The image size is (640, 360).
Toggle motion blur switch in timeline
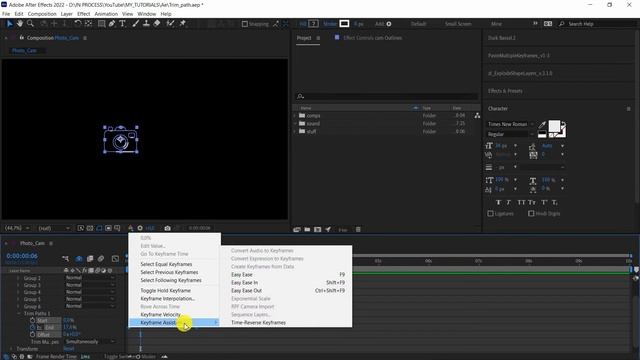tap(100, 258)
